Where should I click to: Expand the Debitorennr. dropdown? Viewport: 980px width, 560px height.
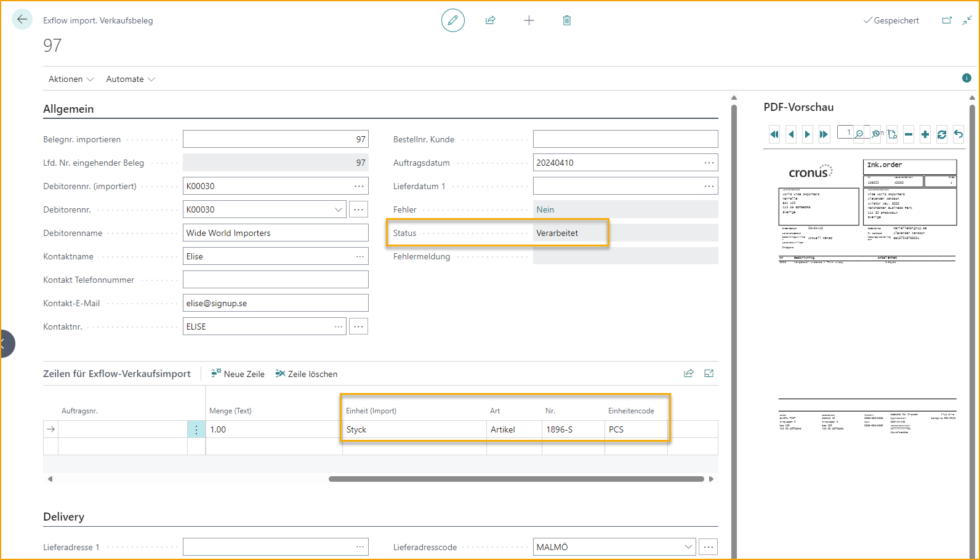pyautogui.click(x=338, y=209)
